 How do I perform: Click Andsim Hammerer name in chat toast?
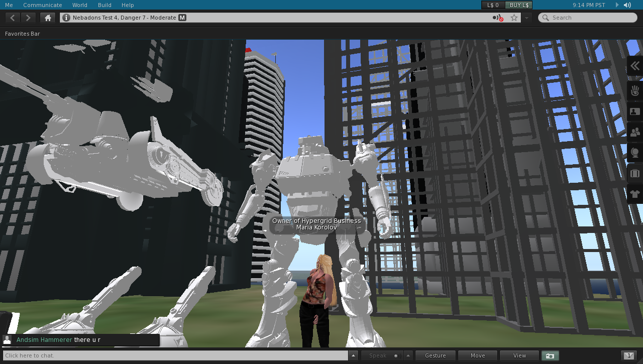(44, 340)
